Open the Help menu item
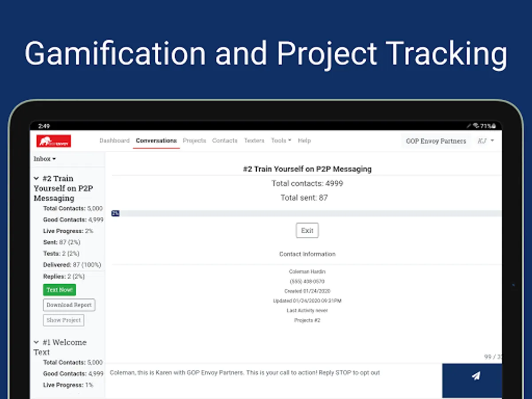532x399 pixels. [x=304, y=141]
